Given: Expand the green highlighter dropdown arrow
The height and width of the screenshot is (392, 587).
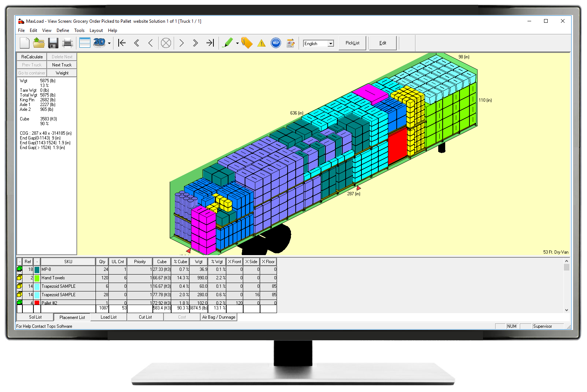Looking at the screenshot, I should (237, 43).
